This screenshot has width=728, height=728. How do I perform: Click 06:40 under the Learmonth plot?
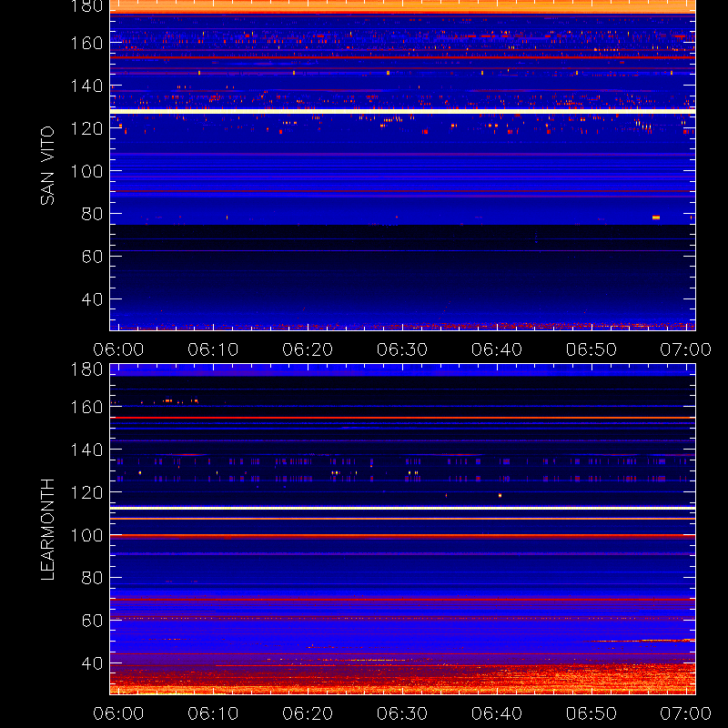(x=497, y=713)
